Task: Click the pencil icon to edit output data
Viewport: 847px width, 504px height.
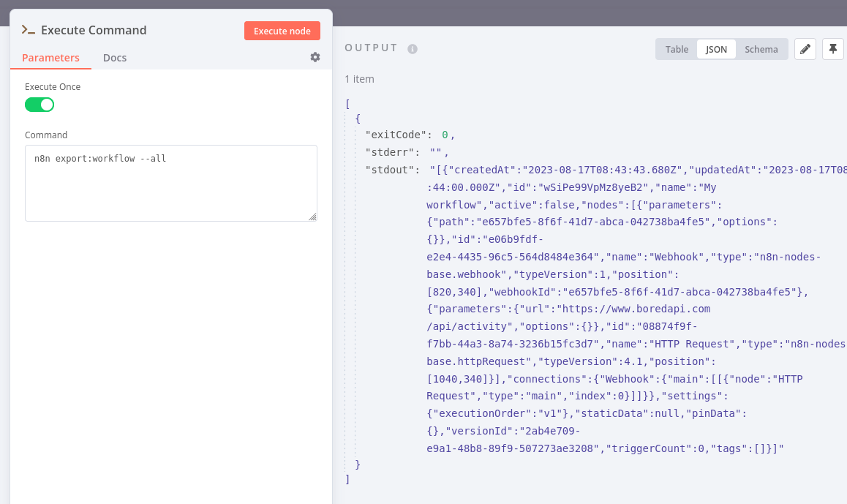Action: tap(805, 49)
